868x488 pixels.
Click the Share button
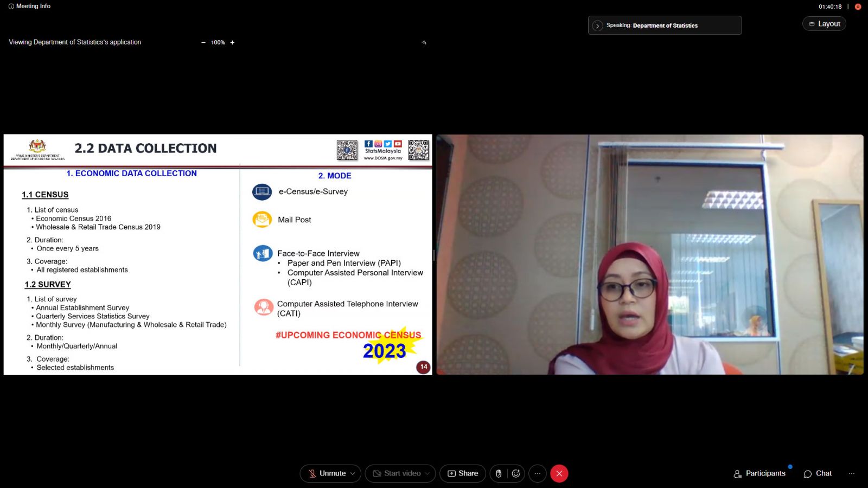[463, 473]
